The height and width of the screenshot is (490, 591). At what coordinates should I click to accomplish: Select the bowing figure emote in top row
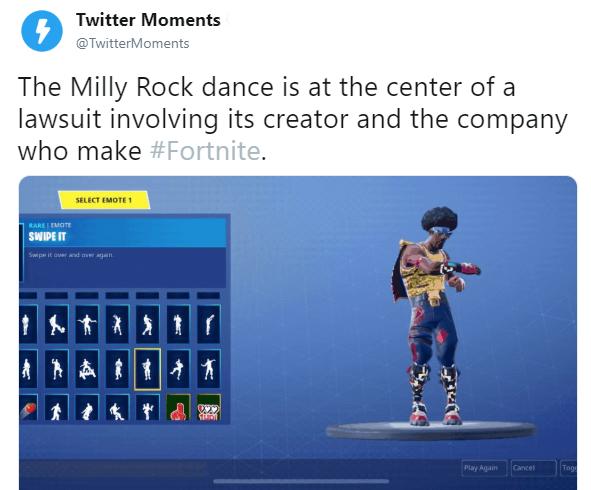(x=208, y=325)
